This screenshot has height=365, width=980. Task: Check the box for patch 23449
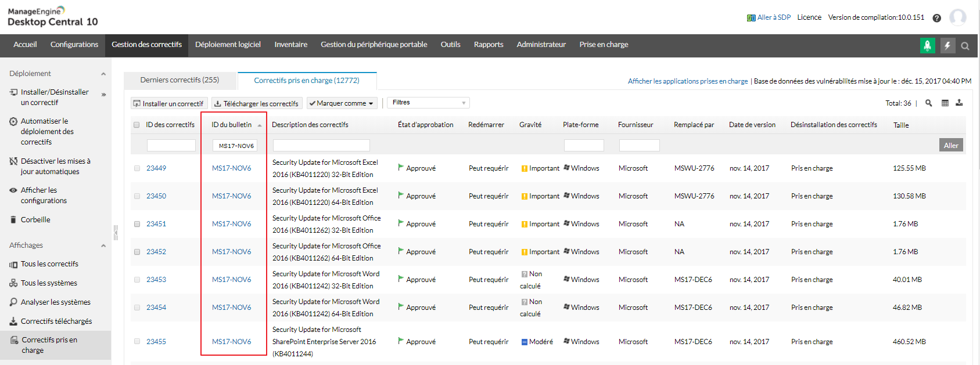tap(137, 168)
